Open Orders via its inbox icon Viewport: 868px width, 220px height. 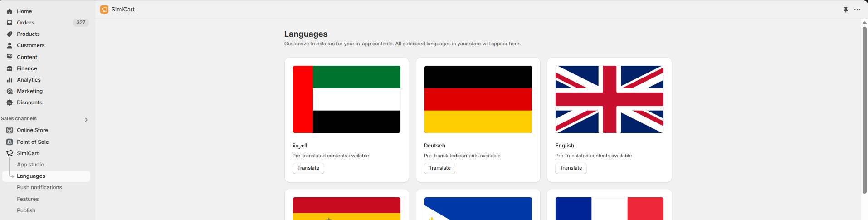click(10, 23)
